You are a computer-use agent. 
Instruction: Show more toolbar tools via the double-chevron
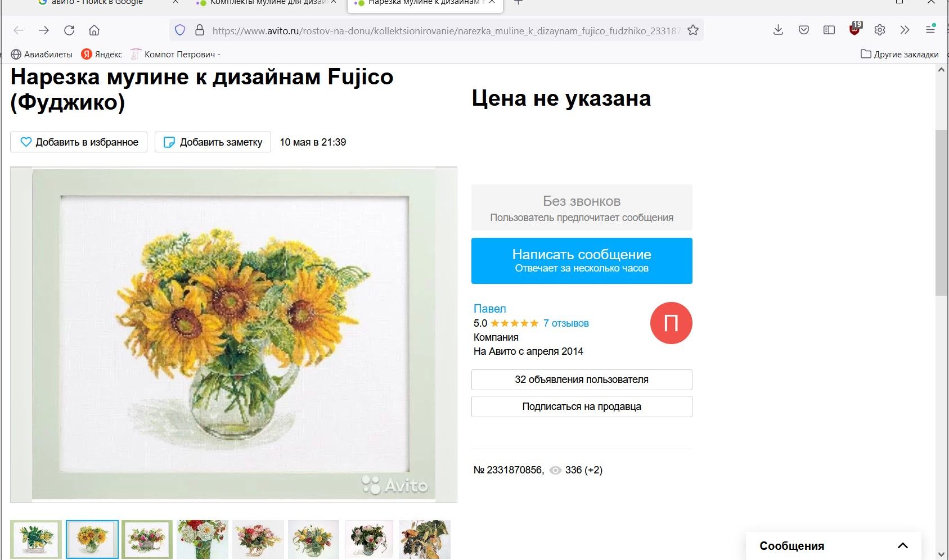coord(905,30)
